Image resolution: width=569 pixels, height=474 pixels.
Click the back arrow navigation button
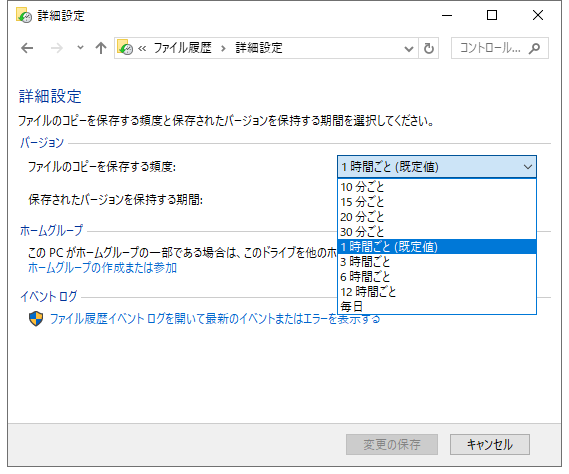click(27, 48)
